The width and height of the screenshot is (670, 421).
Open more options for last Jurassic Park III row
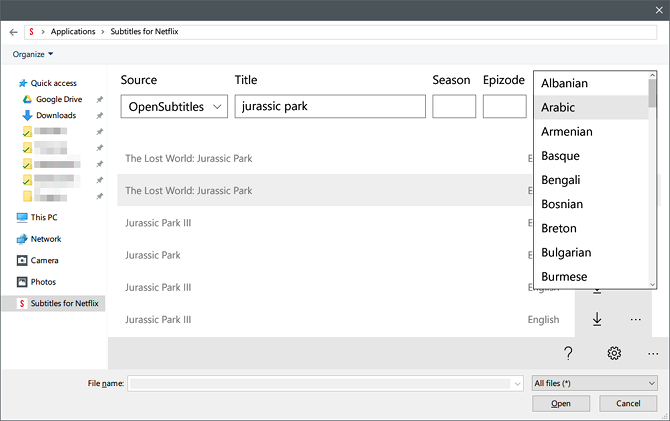(635, 320)
